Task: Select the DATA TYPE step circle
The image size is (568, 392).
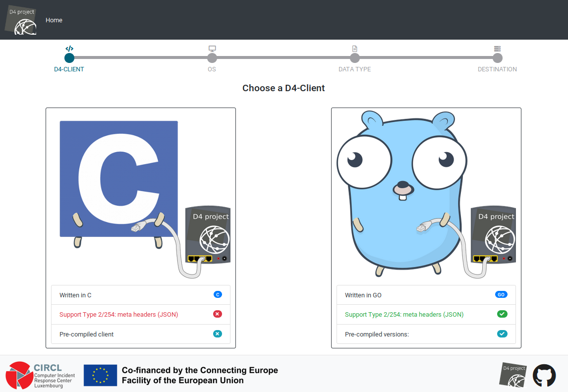Action: 355,58
